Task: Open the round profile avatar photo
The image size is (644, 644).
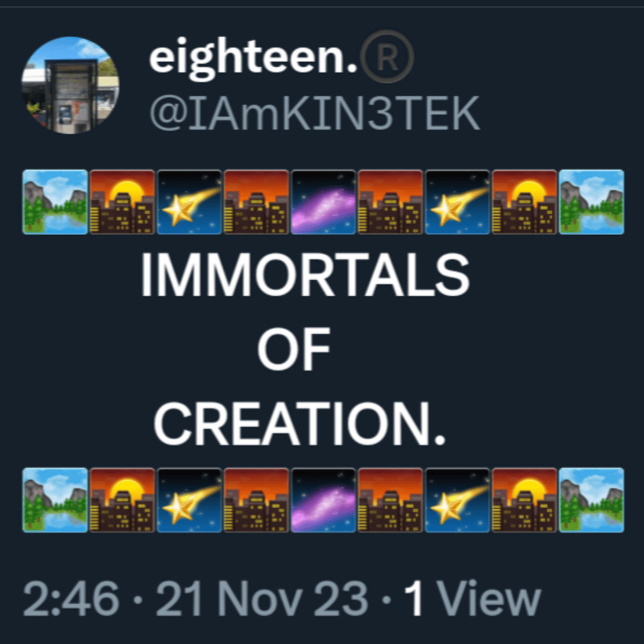Action: 70,85
